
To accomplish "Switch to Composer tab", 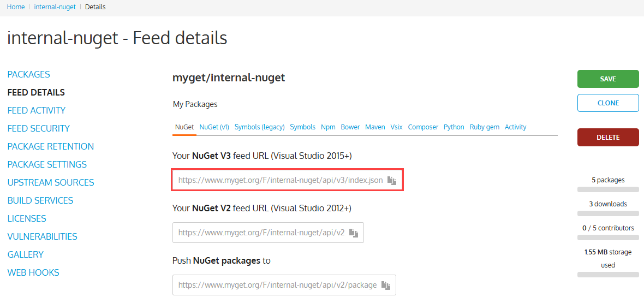I will click(423, 127).
